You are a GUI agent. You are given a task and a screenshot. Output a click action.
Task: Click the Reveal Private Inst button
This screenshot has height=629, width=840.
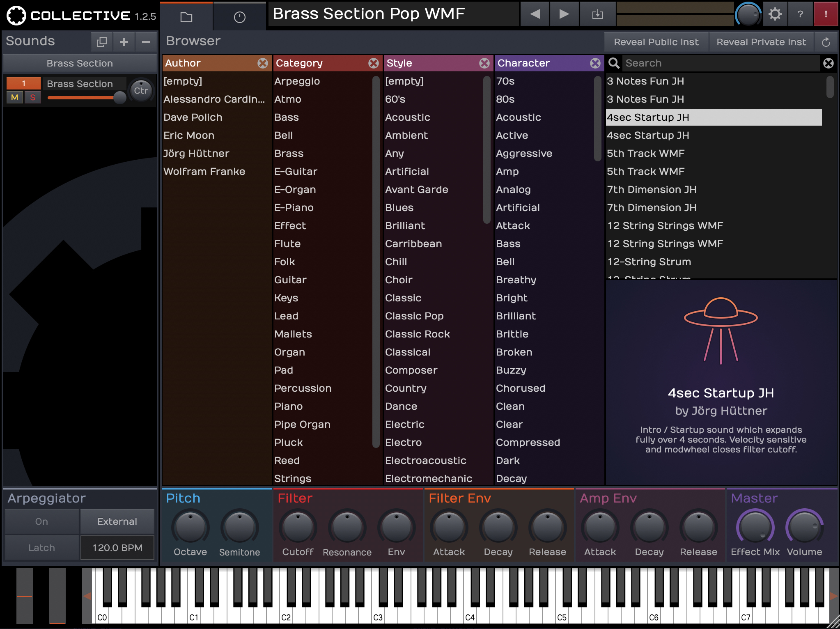point(761,41)
